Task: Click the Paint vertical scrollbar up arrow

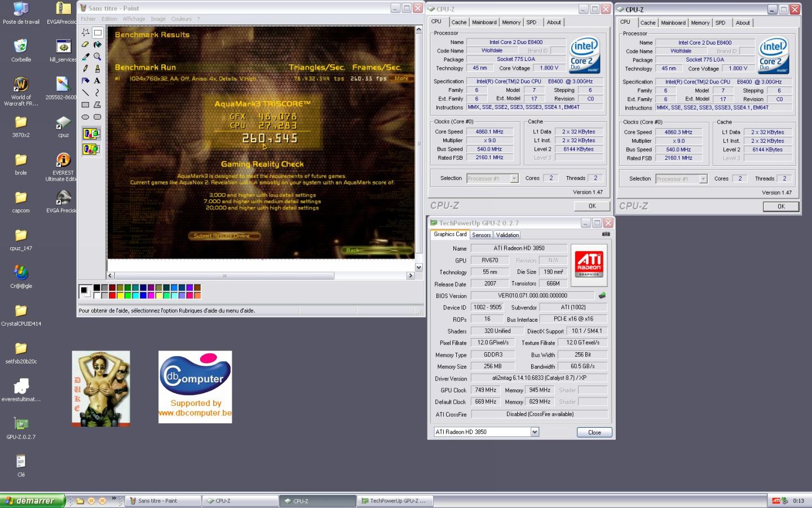Action: point(418,30)
